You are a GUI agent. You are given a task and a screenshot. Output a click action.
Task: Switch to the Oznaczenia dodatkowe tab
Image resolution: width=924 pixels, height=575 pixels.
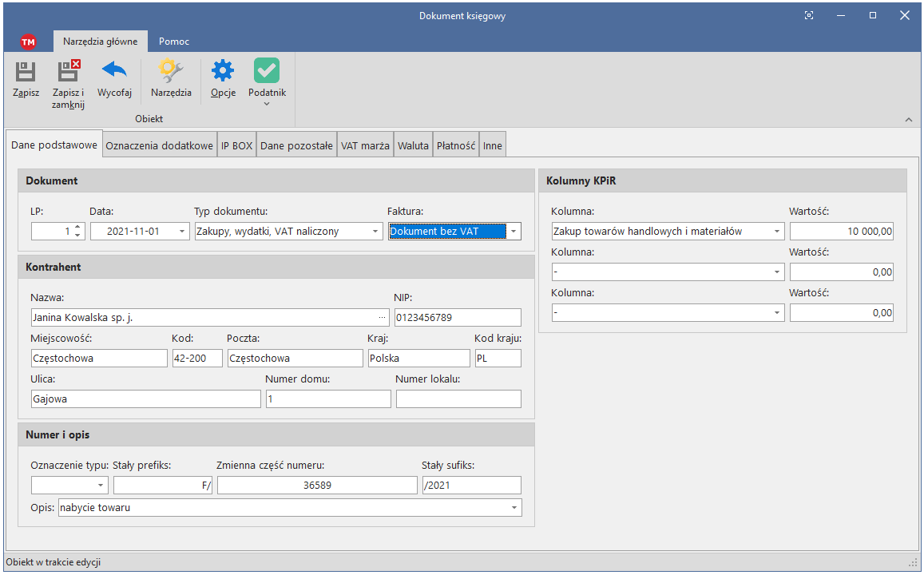point(159,146)
